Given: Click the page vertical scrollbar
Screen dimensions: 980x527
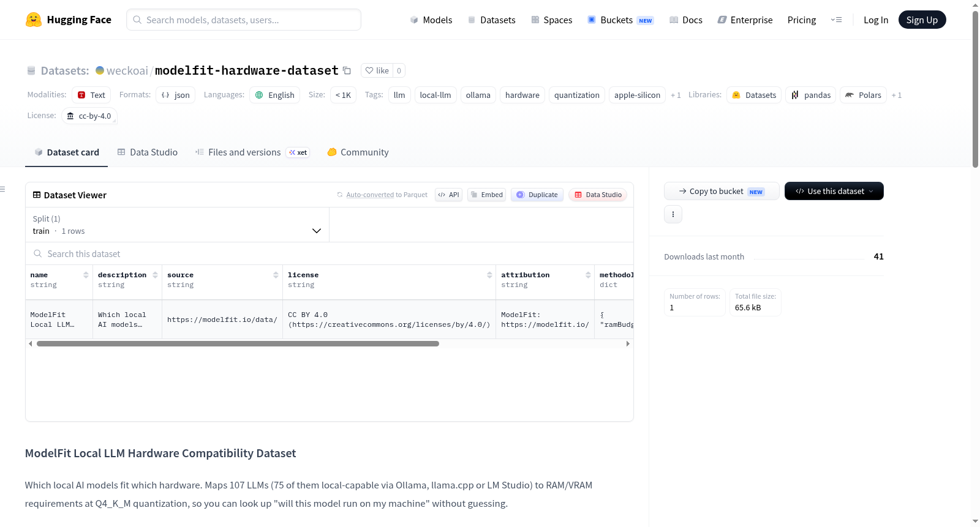Looking at the screenshot, I should point(975,89).
